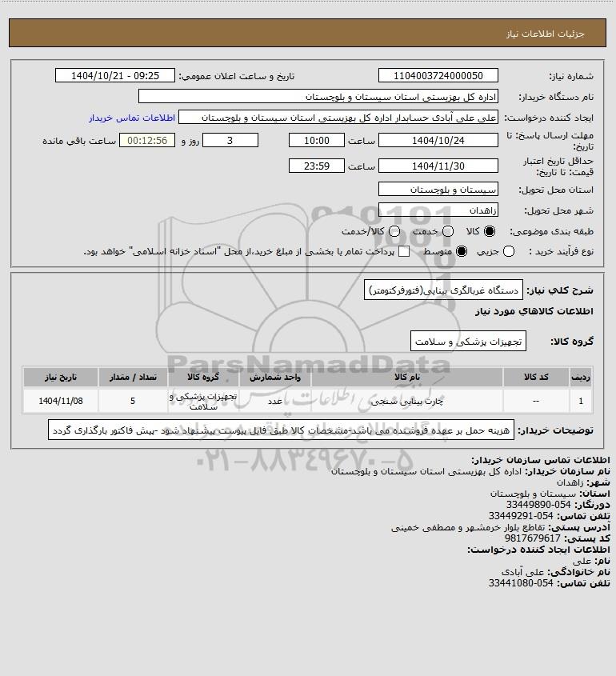Click the response deadline date 1404/10/24
The height and width of the screenshot is (676, 616).
tap(438, 140)
